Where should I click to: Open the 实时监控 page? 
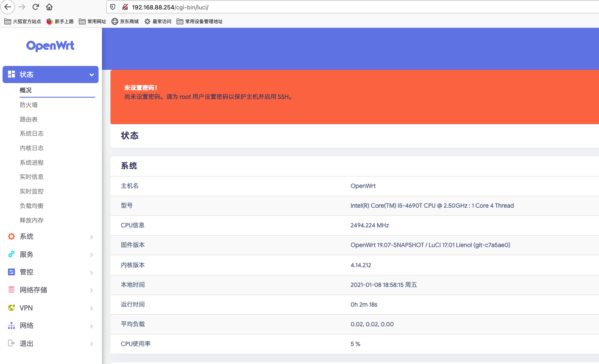click(32, 191)
